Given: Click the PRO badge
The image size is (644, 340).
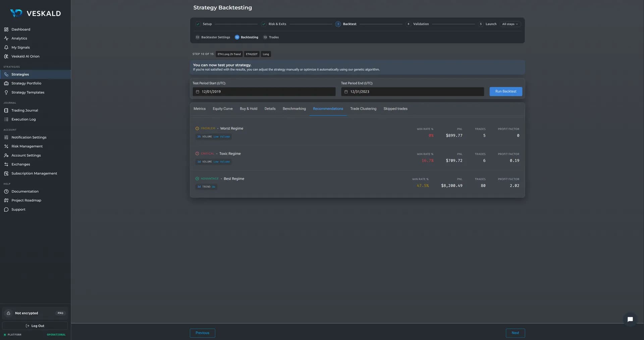Looking at the screenshot, I should [x=60, y=313].
